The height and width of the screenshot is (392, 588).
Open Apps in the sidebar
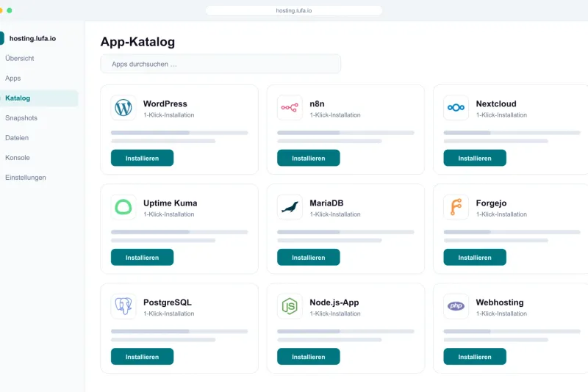(12, 79)
